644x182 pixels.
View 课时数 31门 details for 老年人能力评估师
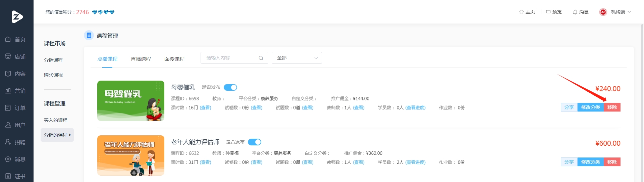coord(205,163)
